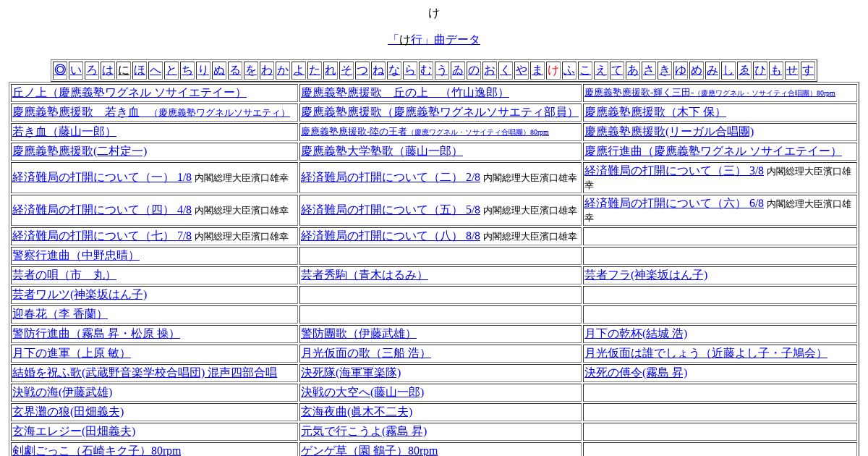Image resolution: width=868 pixels, height=456 pixels.
Task: Go to the い index page
Action: click(76, 70)
